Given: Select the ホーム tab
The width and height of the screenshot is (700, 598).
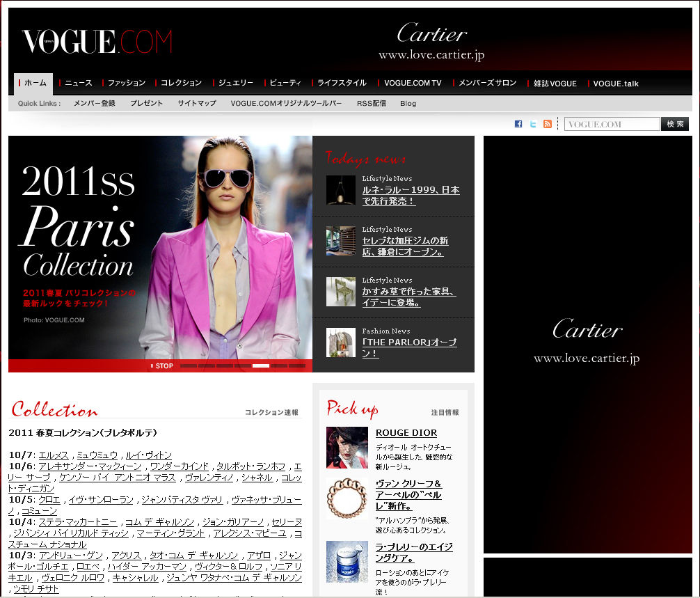Looking at the screenshot, I should (x=33, y=83).
